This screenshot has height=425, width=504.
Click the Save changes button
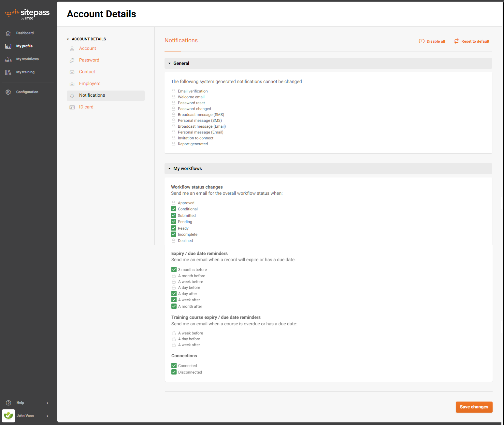[x=474, y=407]
